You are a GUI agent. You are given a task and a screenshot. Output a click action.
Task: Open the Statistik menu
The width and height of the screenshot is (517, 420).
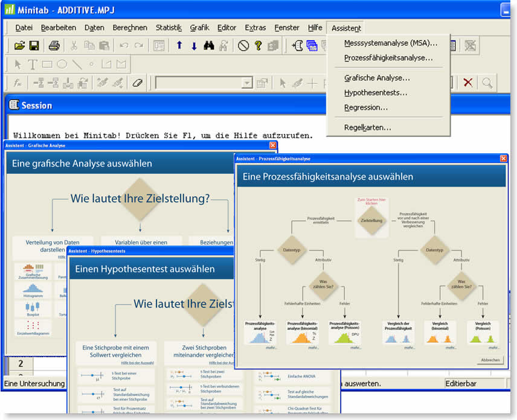tap(169, 28)
